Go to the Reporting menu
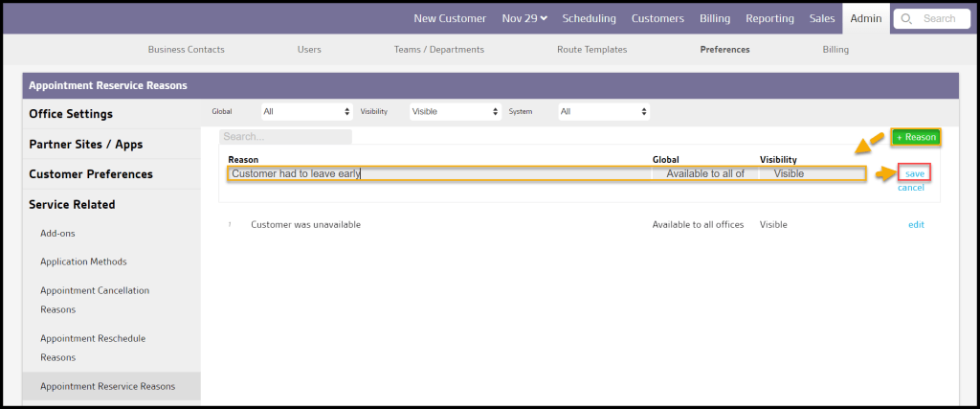Screen dimensions: 980x409 point(769,18)
